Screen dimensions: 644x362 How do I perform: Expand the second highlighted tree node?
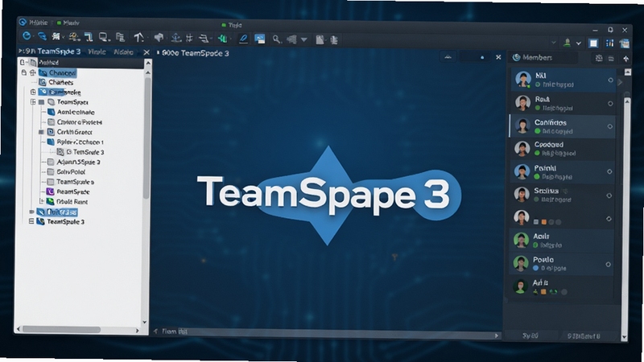33,92
